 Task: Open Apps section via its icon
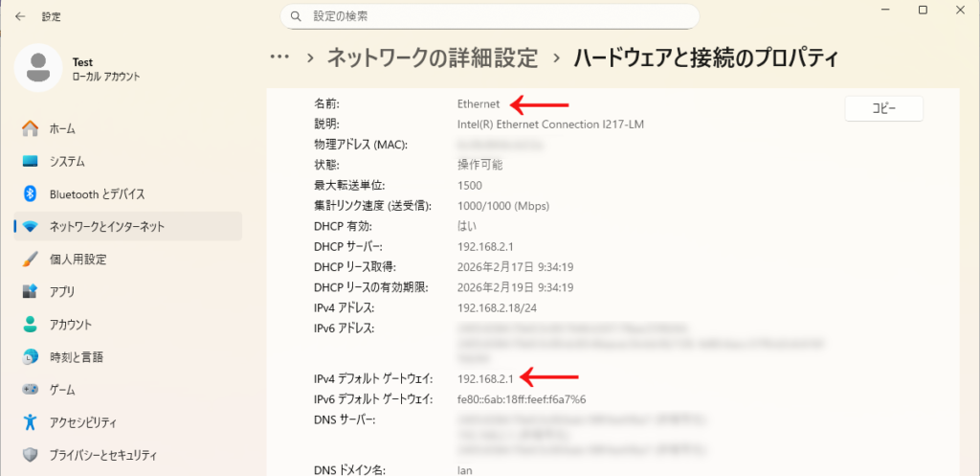30,291
